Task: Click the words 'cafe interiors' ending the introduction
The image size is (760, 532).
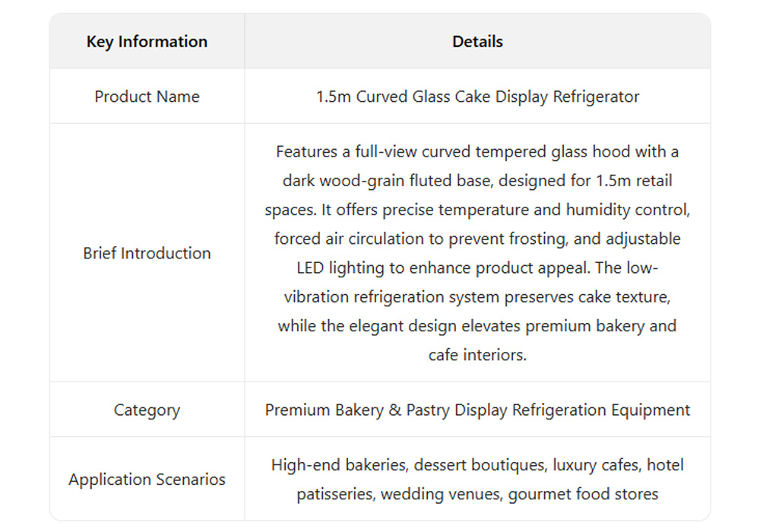Action: tap(477, 355)
